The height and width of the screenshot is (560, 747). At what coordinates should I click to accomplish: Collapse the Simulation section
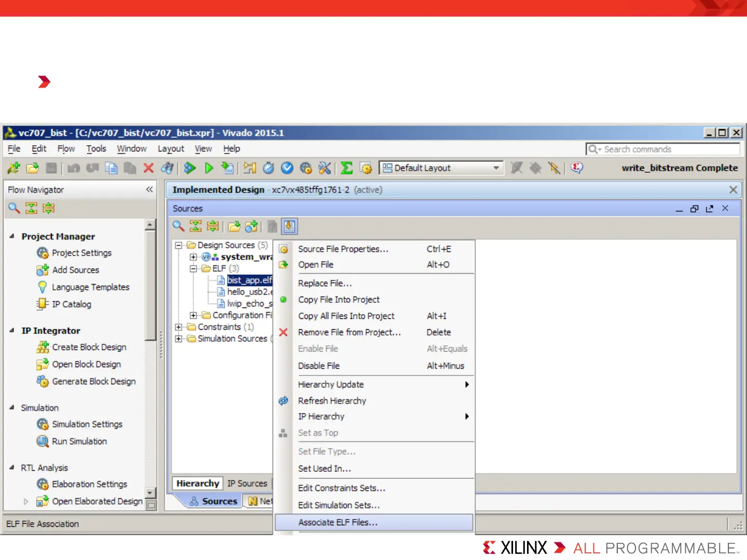point(11,408)
